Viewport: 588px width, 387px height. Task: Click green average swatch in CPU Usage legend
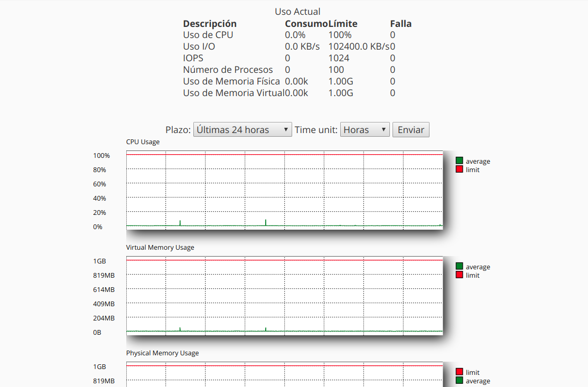pyautogui.click(x=459, y=161)
